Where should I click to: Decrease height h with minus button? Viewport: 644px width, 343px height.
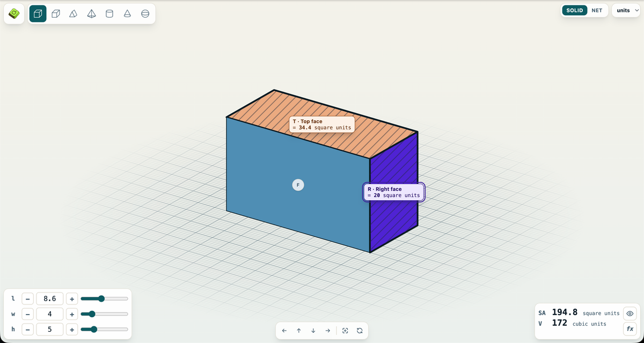pos(28,330)
